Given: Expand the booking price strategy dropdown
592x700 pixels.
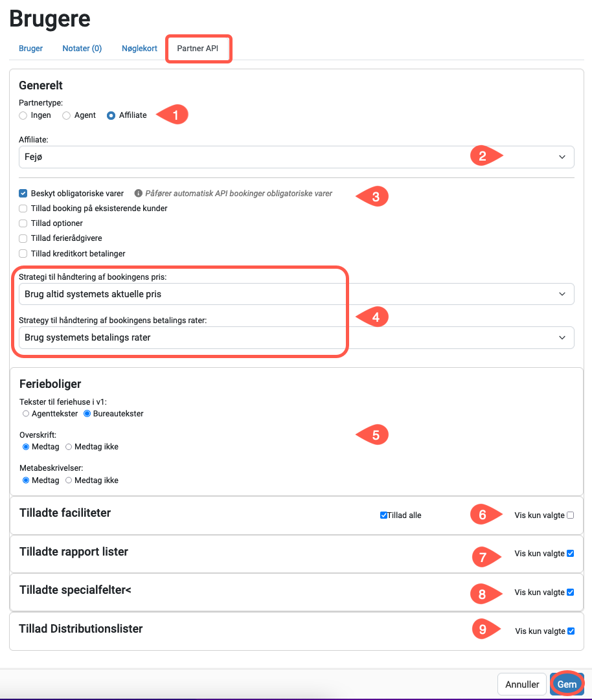Looking at the screenshot, I should pyautogui.click(x=297, y=294).
